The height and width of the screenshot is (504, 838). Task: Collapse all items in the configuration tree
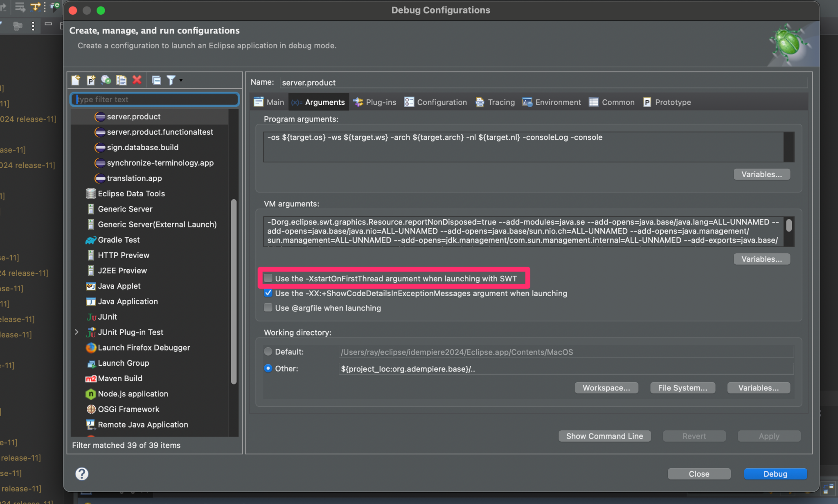pos(157,80)
